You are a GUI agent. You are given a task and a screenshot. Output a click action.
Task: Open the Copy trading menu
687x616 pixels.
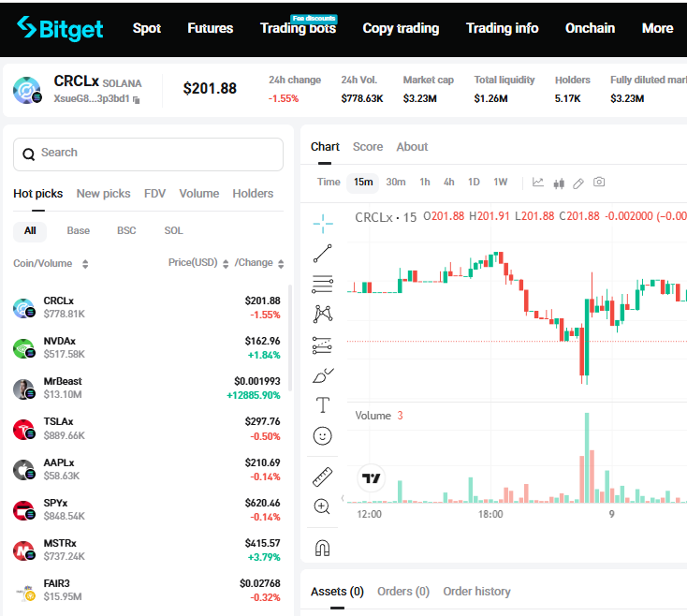pos(401,28)
